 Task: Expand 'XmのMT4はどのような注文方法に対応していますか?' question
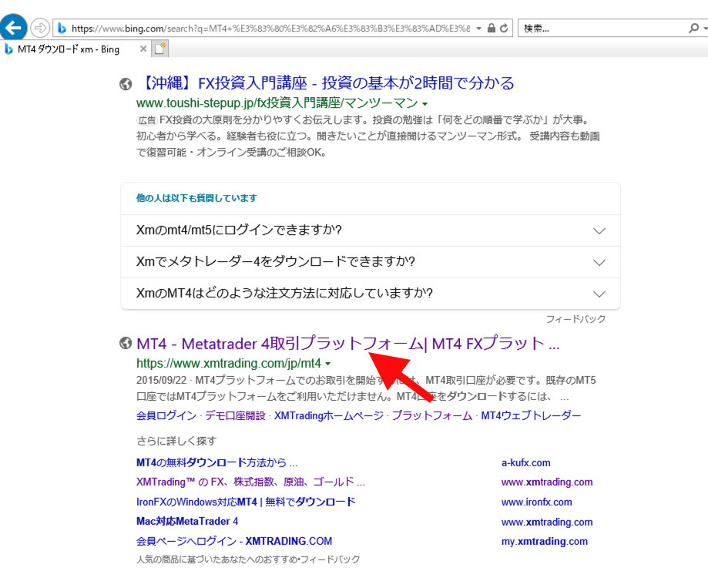(599, 294)
